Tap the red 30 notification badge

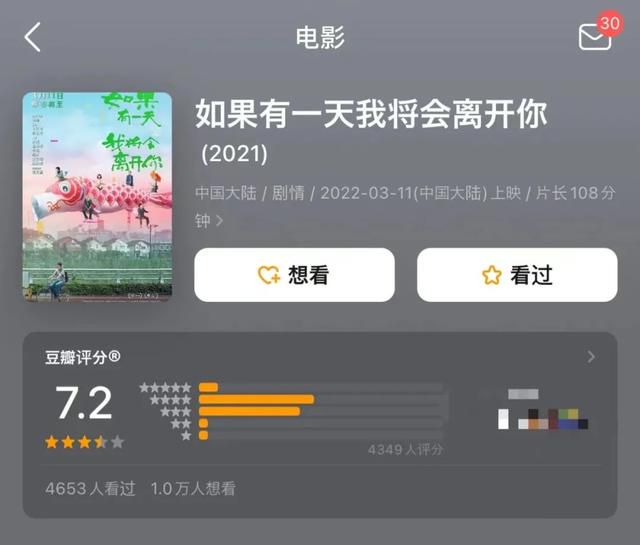click(609, 23)
